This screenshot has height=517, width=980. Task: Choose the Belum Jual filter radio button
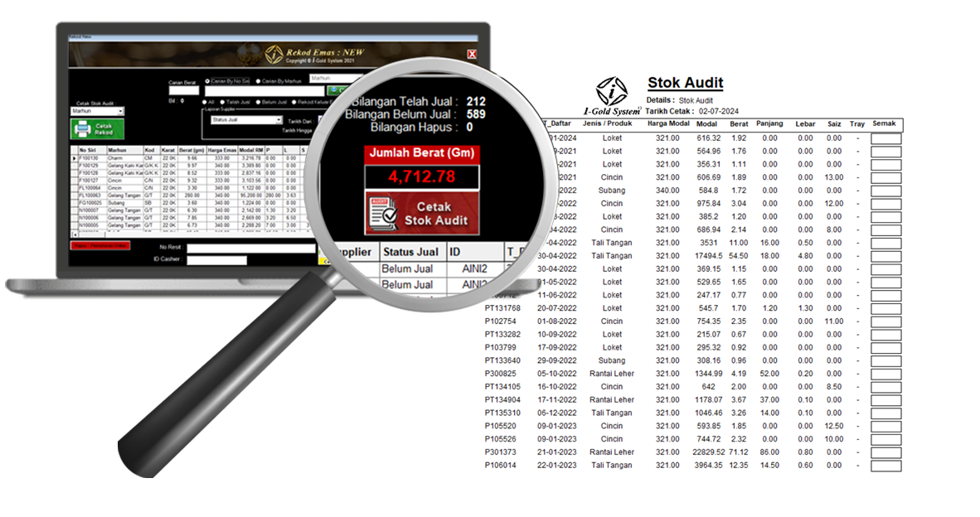[x=259, y=102]
